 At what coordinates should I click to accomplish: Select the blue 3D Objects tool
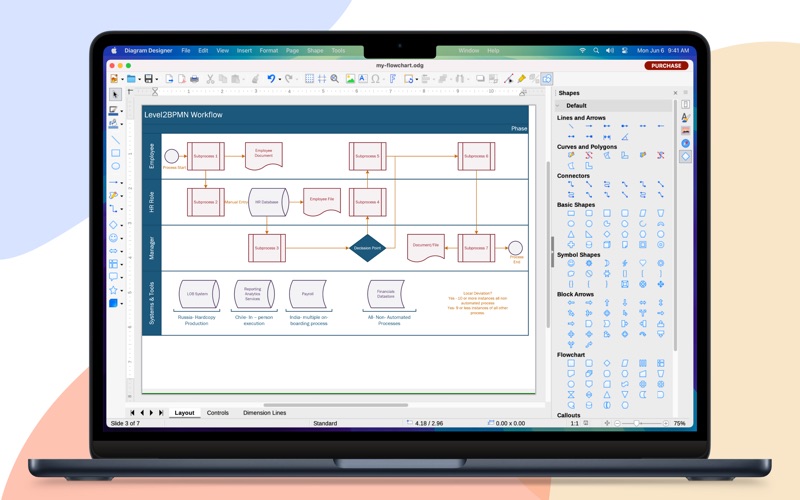click(113, 303)
